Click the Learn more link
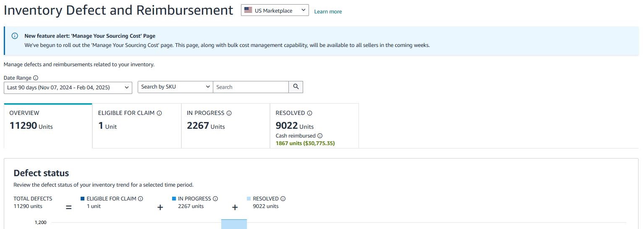 click(328, 12)
